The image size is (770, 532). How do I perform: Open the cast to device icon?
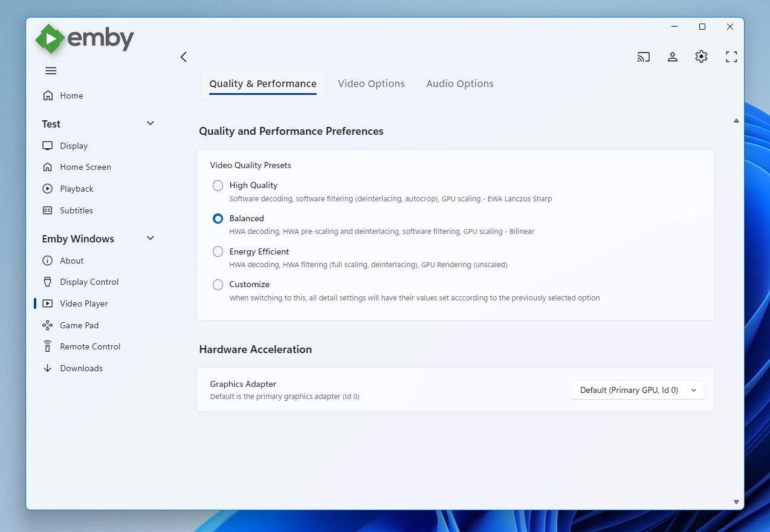(644, 57)
